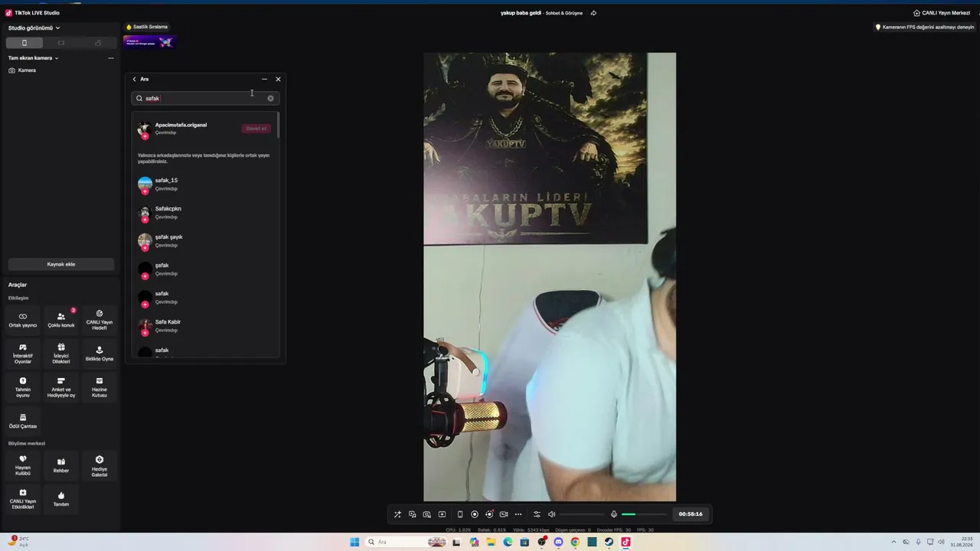Select user şafak şayık from results
980x551 pixels.
(x=205, y=241)
